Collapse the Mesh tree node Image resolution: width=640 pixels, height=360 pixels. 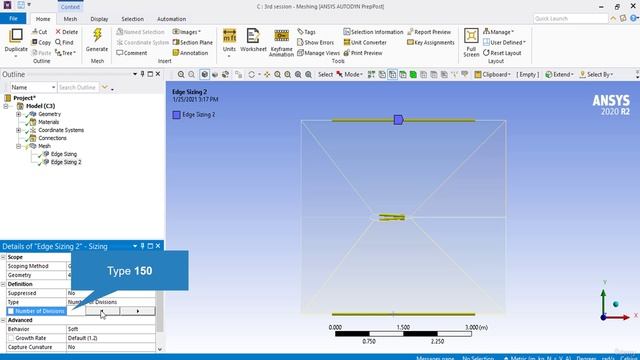pos(18,146)
